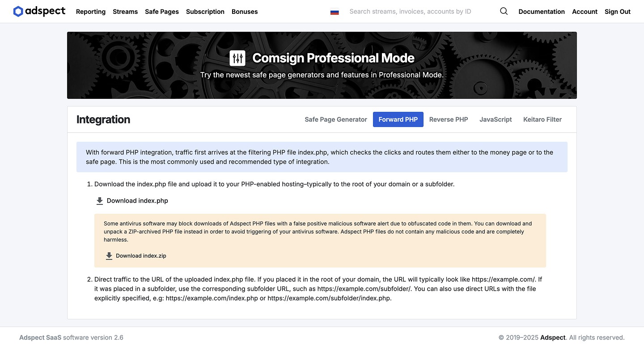
Task: Click the Professional Mode sliders icon
Action: point(237,58)
